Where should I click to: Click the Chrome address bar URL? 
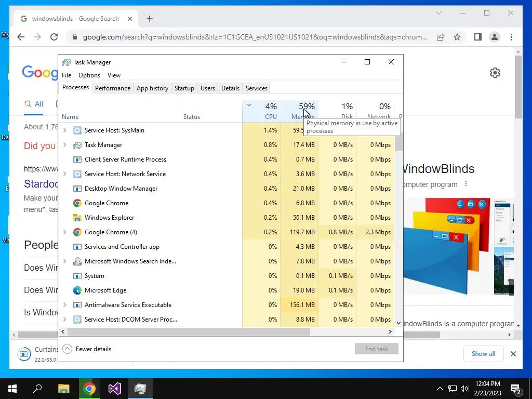pyautogui.click(x=255, y=37)
